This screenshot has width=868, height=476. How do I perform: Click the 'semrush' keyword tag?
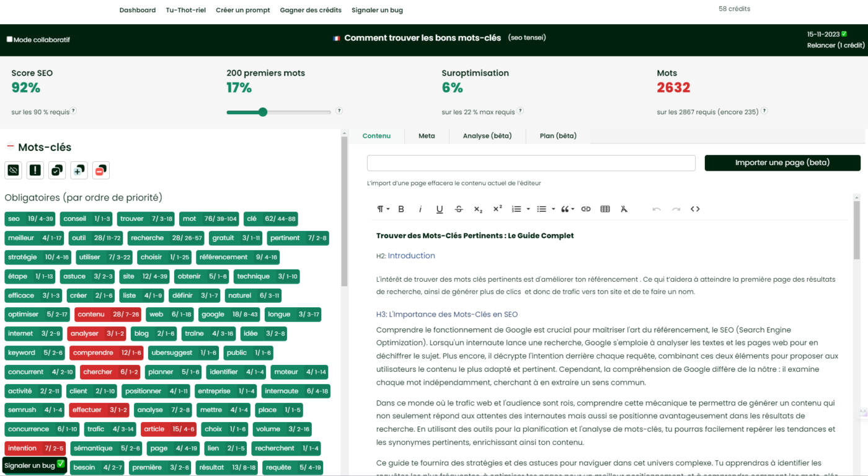(35, 410)
